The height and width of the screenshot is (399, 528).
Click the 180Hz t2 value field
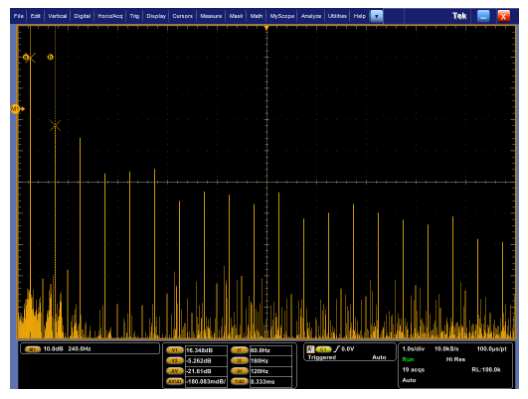point(271,361)
